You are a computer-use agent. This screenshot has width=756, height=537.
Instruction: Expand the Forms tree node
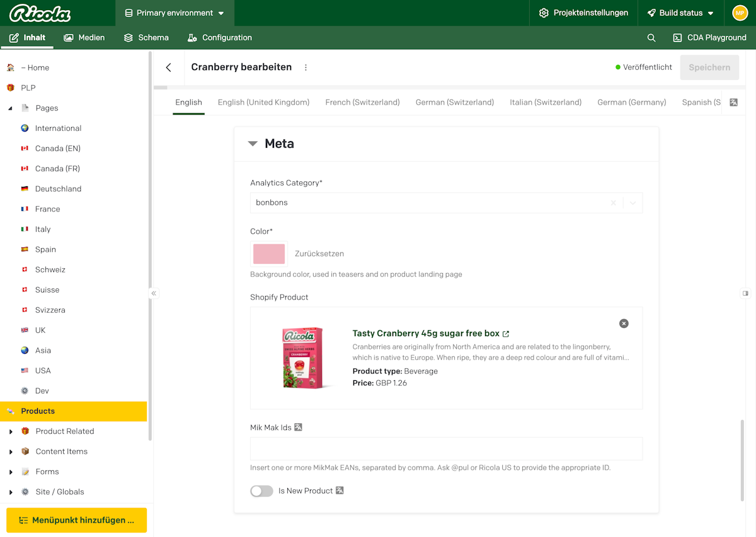point(10,472)
